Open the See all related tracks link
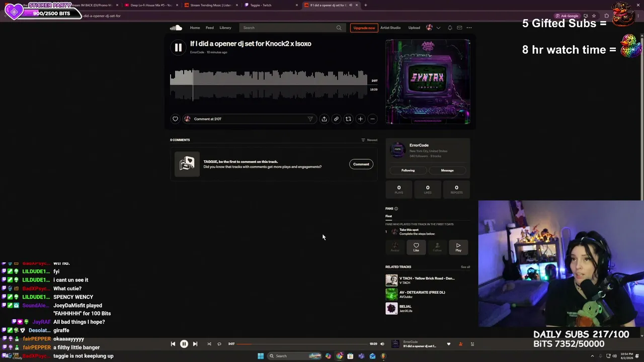Screen dimensions: 644x362 (x=465, y=267)
